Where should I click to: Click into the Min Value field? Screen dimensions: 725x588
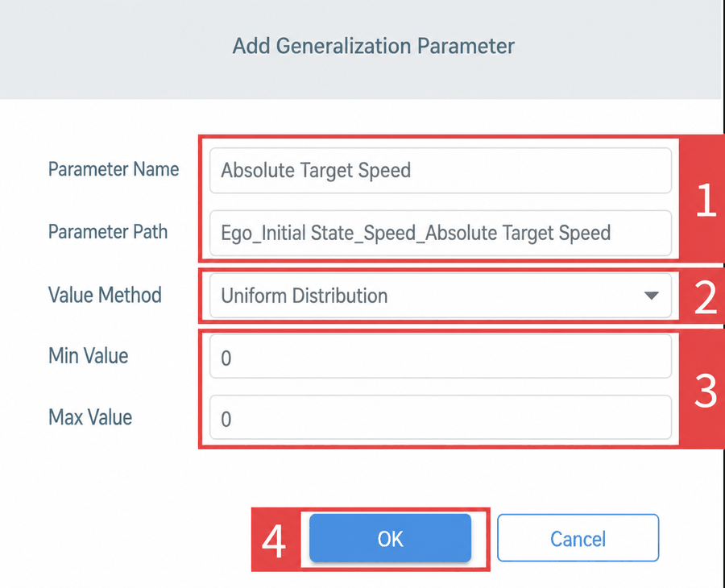point(440,356)
